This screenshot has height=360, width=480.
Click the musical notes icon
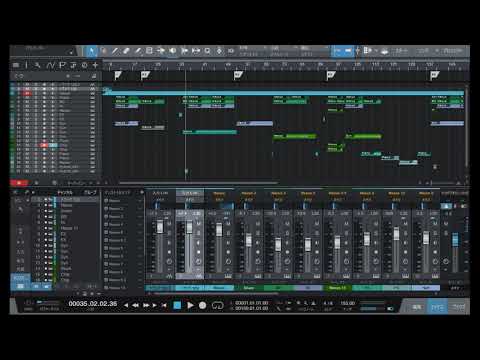[x=73, y=65]
